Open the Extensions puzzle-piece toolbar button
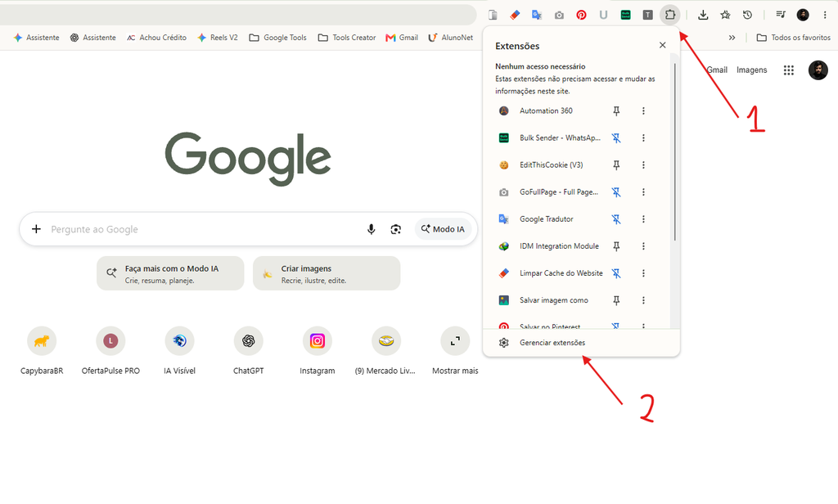 (x=669, y=15)
